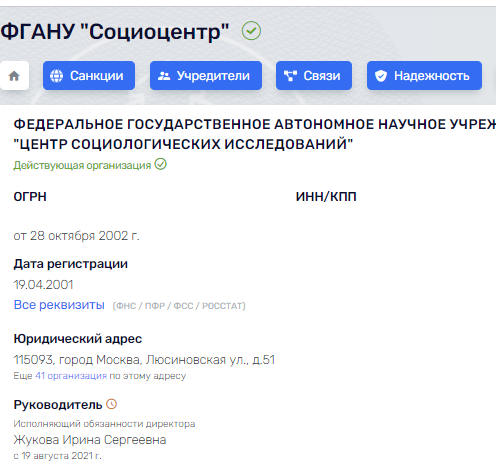Click the Действующая организация status text
Image resolution: width=496 pixels, height=463 pixels.
[x=82, y=165]
